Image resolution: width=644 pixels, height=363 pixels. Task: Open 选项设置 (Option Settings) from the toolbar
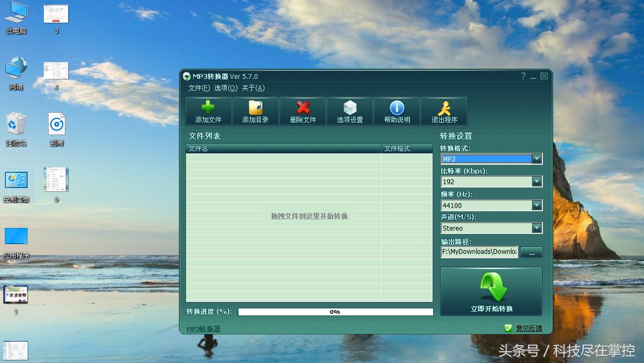(349, 111)
